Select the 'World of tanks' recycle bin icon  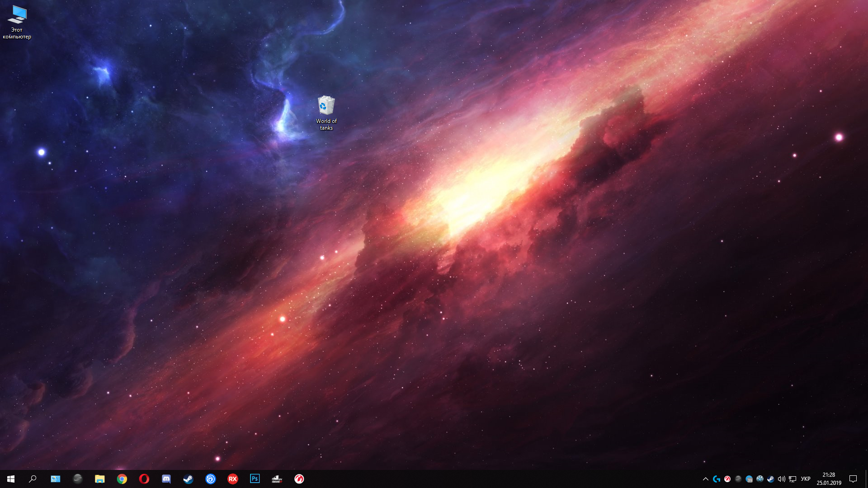326,113
